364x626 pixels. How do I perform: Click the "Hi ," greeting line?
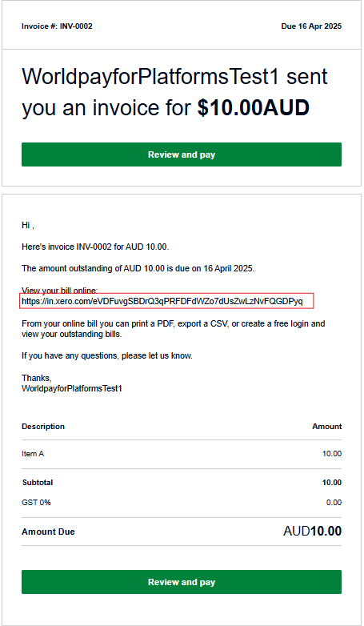(x=28, y=226)
